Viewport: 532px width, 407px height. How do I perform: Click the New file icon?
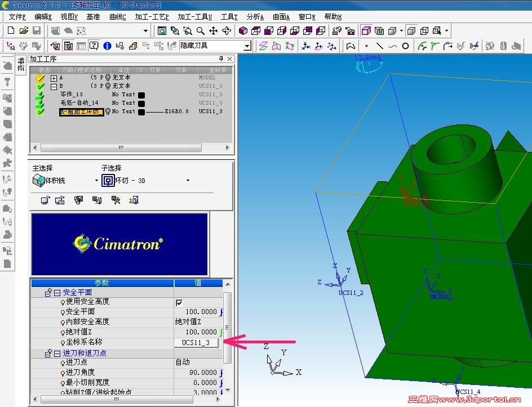pyautogui.click(x=11, y=30)
